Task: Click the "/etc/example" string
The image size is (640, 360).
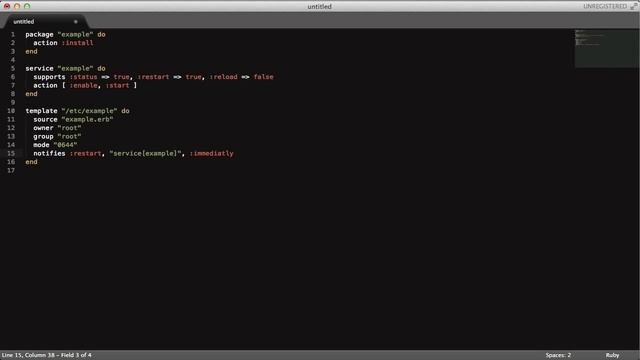Action: tap(89, 111)
